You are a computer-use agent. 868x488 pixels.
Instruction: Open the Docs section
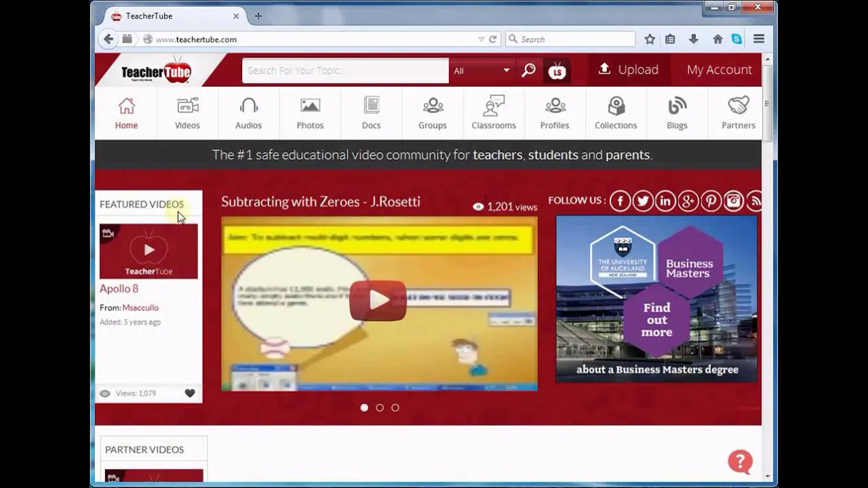[371, 113]
